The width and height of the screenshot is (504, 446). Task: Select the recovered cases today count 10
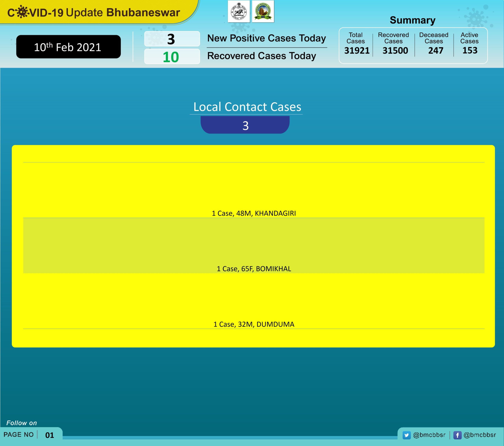click(x=171, y=57)
